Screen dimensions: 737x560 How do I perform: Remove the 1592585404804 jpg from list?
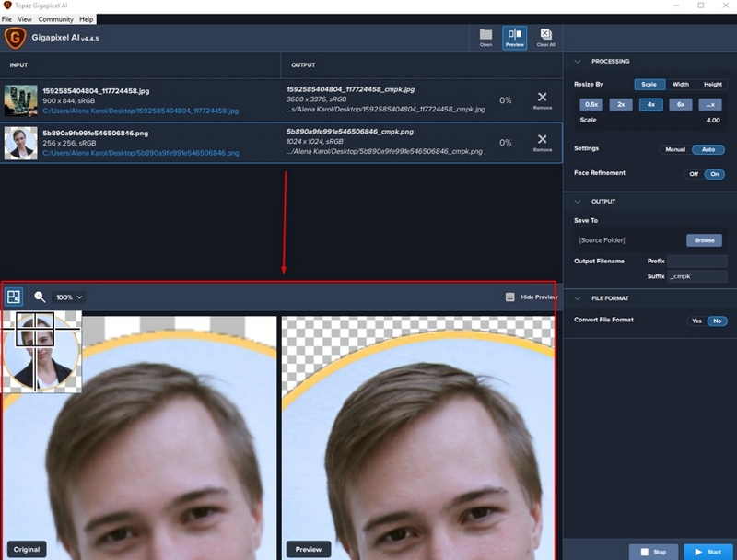(x=542, y=100)
